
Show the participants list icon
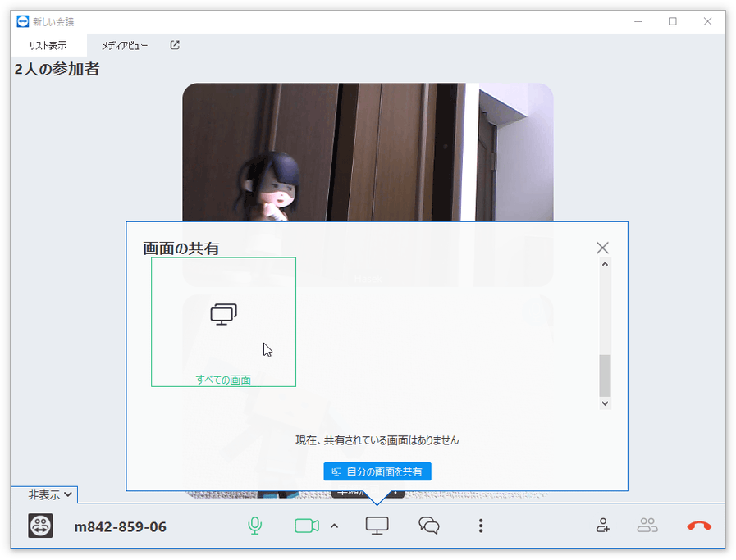(x=647, y=526)
